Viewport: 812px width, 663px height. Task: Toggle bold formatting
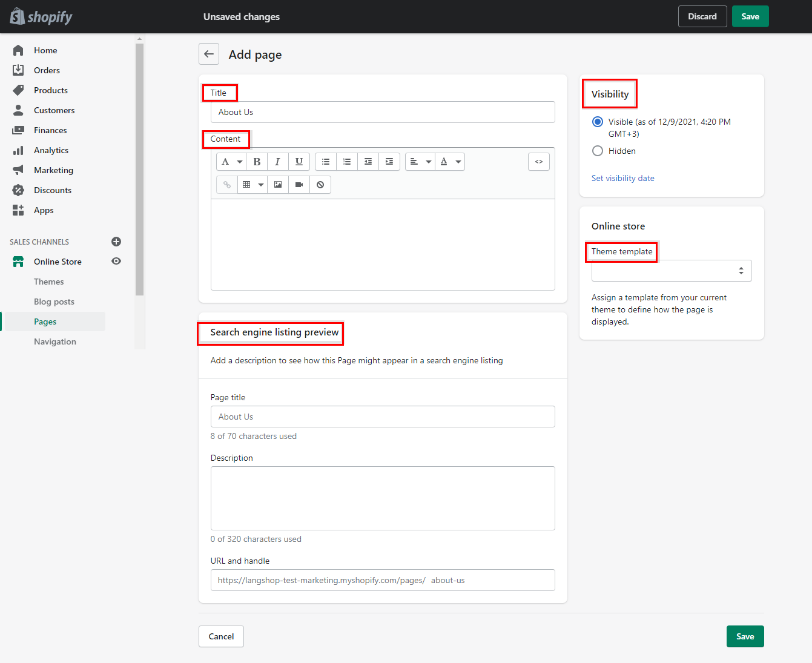(257, 162)
